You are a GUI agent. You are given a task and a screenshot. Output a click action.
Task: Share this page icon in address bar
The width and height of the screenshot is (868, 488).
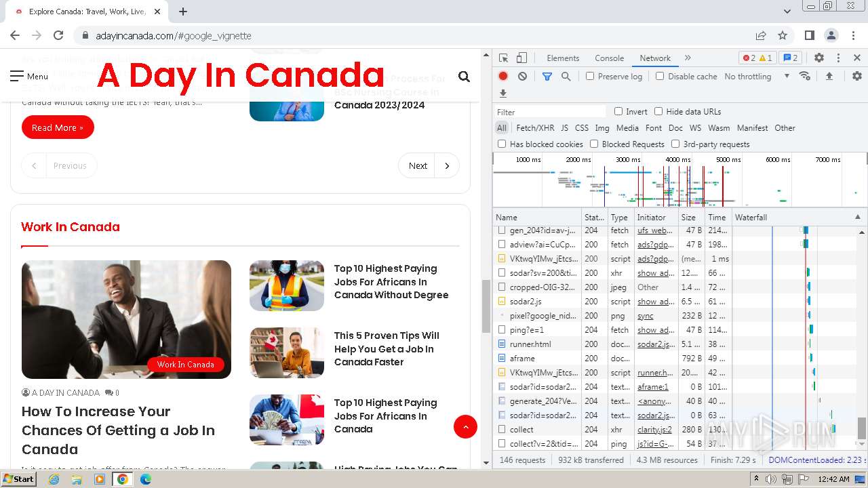click(x=761, y=36)
